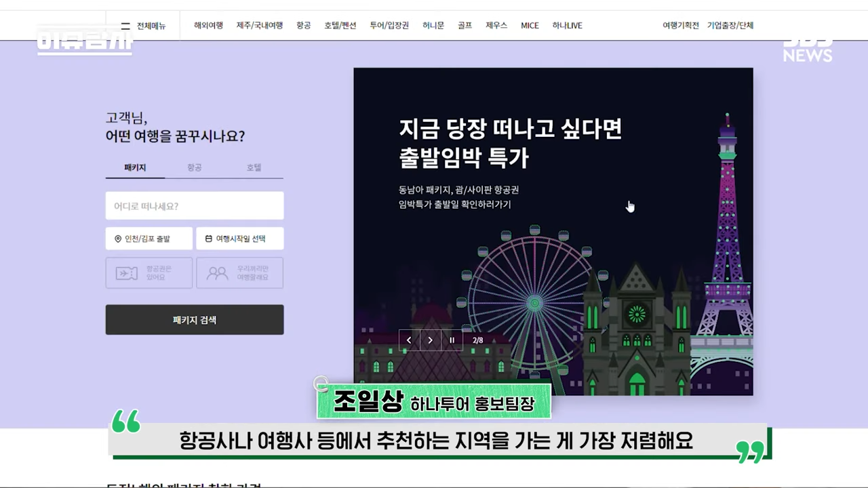Toggle the 우리끼리만 여행할래요 option
The image size is (868, 488).
coord(240,273)
